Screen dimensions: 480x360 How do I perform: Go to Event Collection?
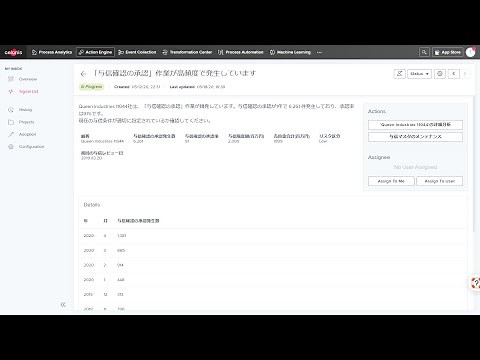(137, 52)
